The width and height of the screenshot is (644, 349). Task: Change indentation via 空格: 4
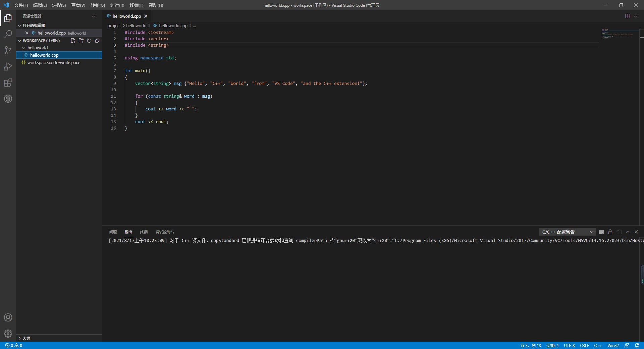(x=552, y=345)
